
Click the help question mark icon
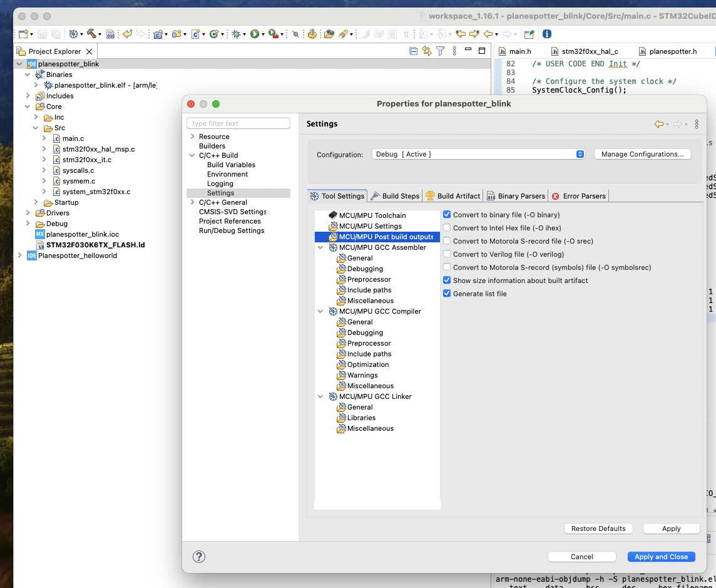(x=198, y=557)
